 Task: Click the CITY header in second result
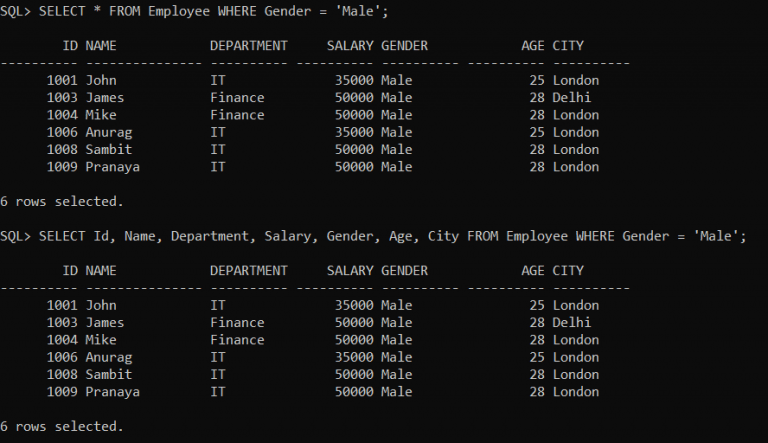click(568, 271)
